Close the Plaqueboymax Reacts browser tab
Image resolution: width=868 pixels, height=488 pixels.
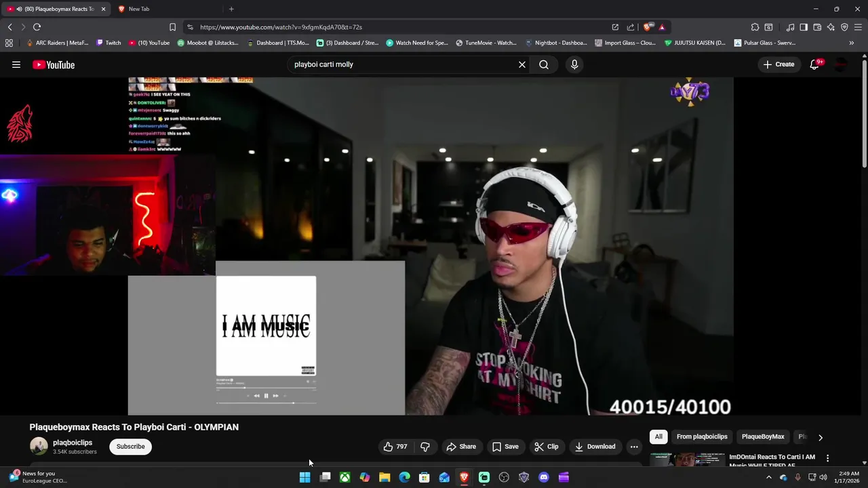tap(103, 9)
